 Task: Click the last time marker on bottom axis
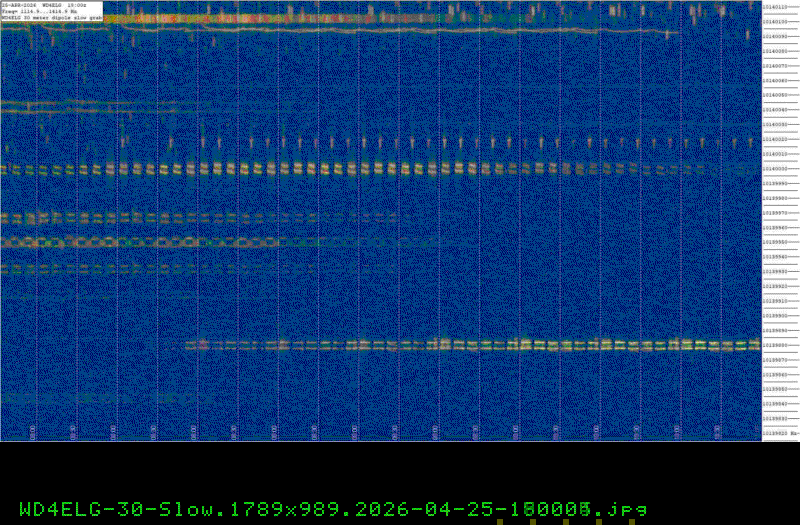[x=717, y=429]
